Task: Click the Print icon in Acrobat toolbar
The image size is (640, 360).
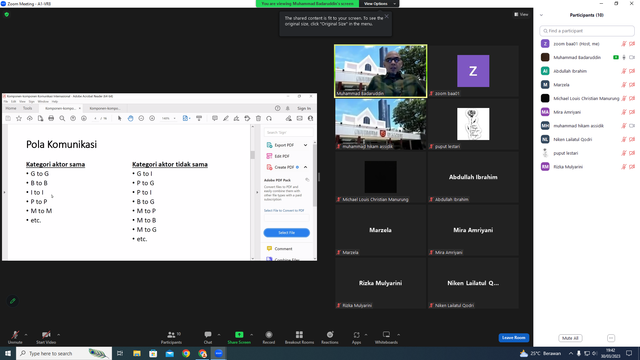Action: (x=51, y=118)
